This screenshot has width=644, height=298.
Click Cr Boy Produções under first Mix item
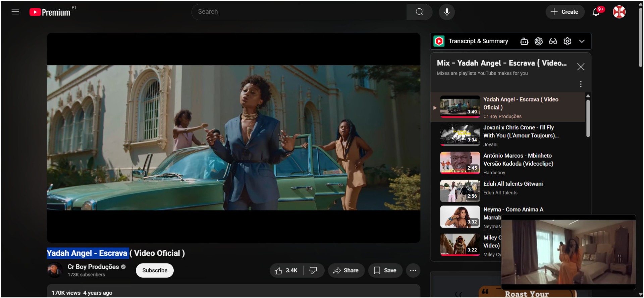(x=502, y=117)
